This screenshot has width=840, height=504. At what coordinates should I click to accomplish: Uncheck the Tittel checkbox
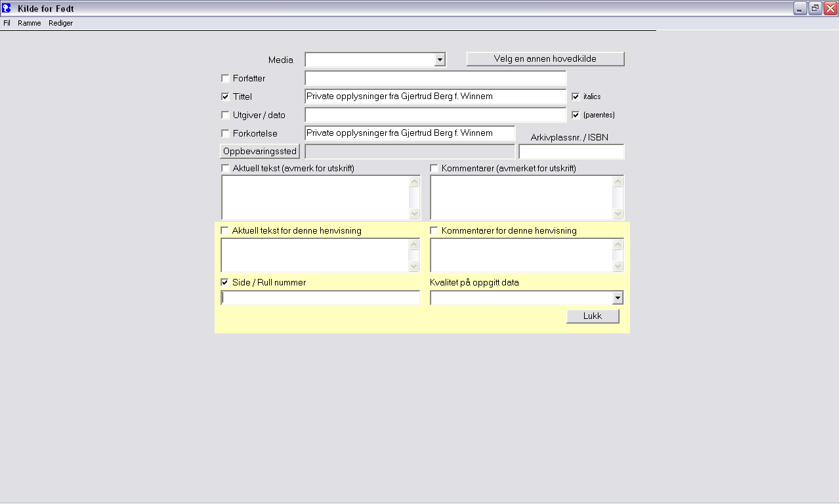click(x=225, y=96)
